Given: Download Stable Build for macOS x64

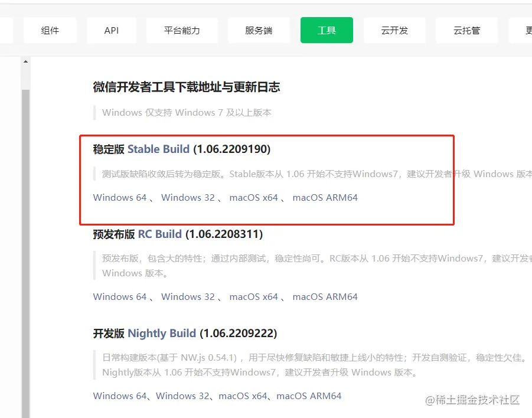Looking at the screenshot, I should 254,197.
